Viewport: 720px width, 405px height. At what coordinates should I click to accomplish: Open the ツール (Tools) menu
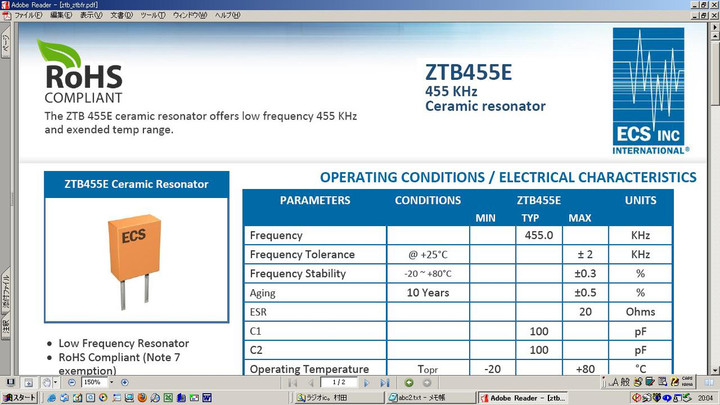click(x=153, y=16)
